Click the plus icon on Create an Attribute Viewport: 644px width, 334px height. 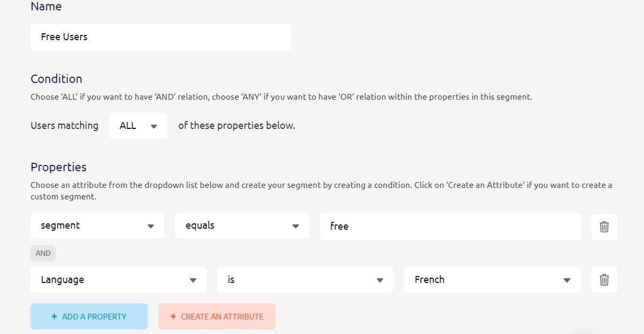173,317
